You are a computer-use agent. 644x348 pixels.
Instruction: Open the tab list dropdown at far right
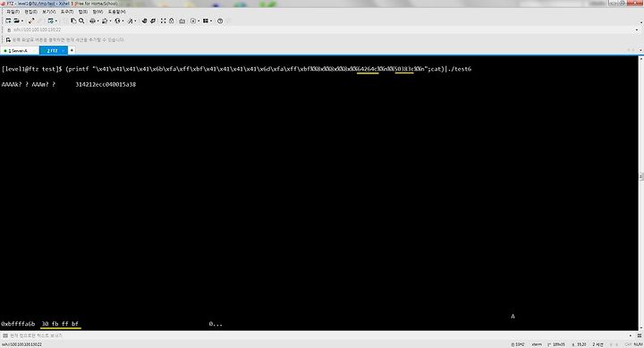pyautogui.click(x=640, y=50)
